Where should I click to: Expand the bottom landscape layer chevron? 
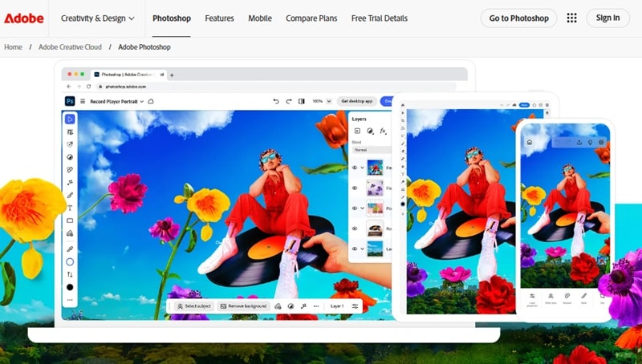[363, 249]
